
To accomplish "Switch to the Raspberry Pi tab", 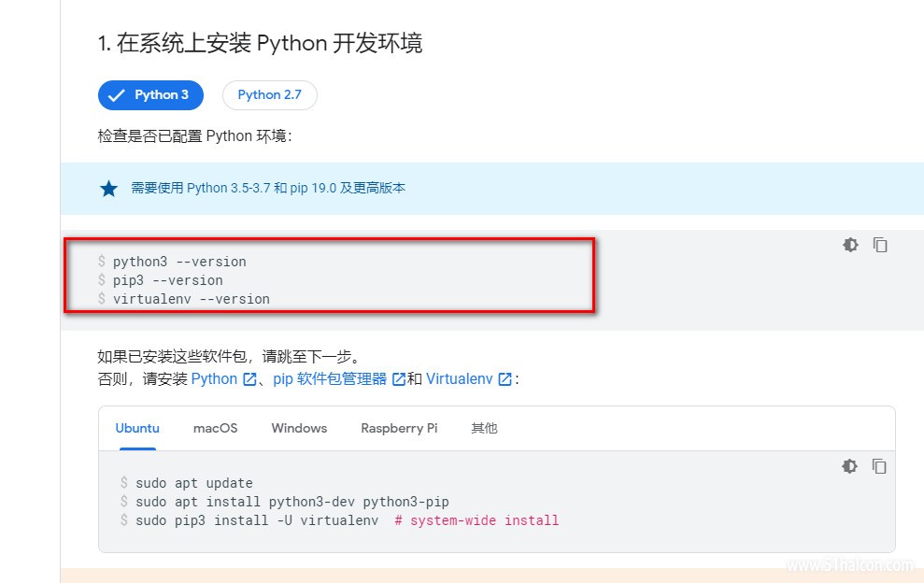I will pyautogui.click(x=400, y=429).
